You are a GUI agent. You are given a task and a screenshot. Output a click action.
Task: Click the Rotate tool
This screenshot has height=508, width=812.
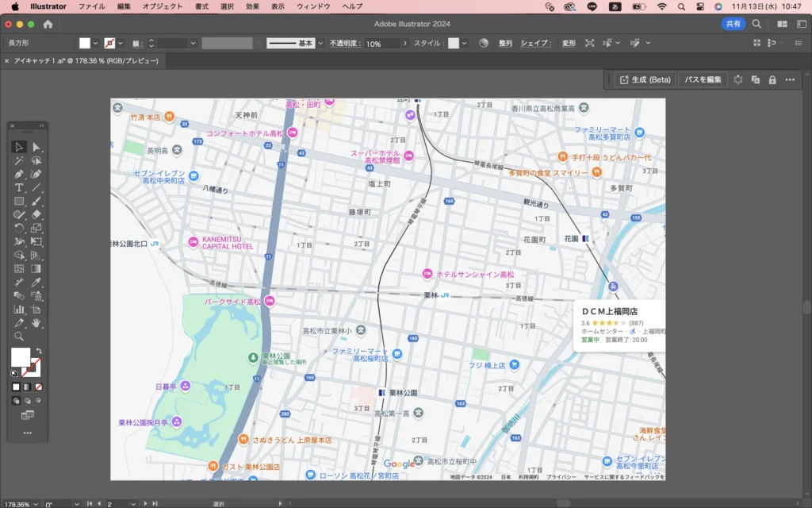coord(19,229)
